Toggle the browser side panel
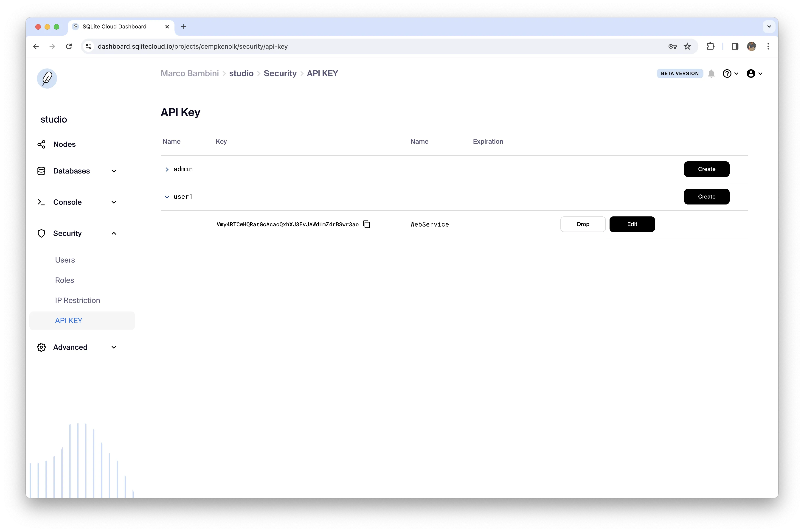 (735, 47)
